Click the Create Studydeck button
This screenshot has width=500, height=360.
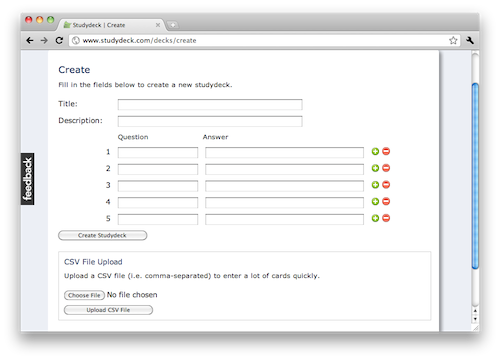tap(103, 235)
